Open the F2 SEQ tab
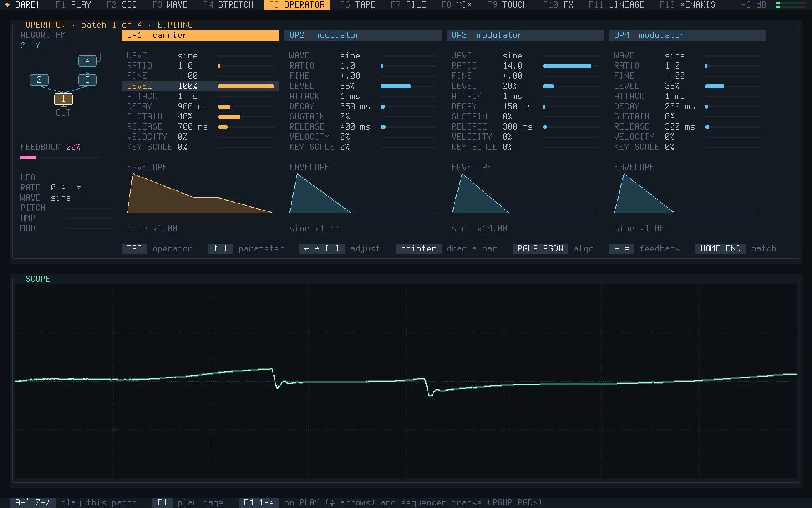The width and height of the screenshot is (812, 508). (x=122, y=4)
